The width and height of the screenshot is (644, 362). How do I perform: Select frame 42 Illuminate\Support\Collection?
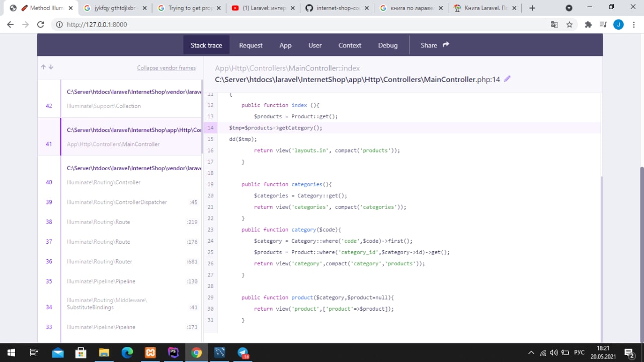point(120,99)
